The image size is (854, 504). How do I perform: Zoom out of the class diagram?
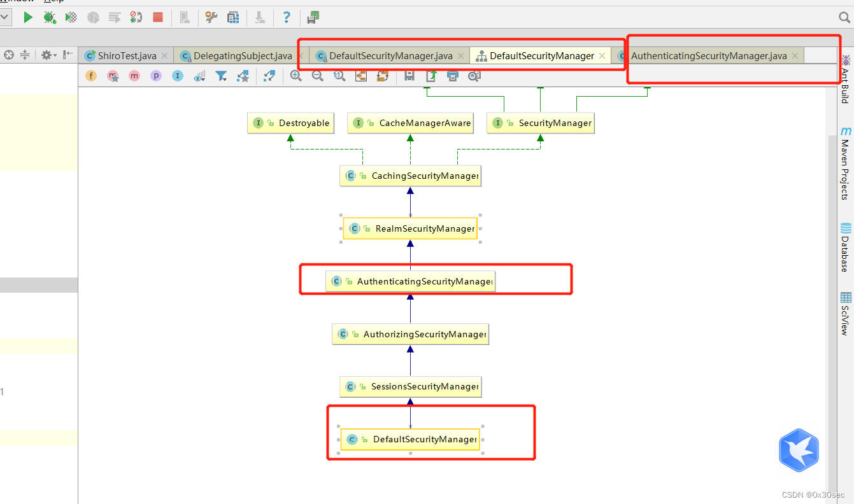(x=318, y=76)
